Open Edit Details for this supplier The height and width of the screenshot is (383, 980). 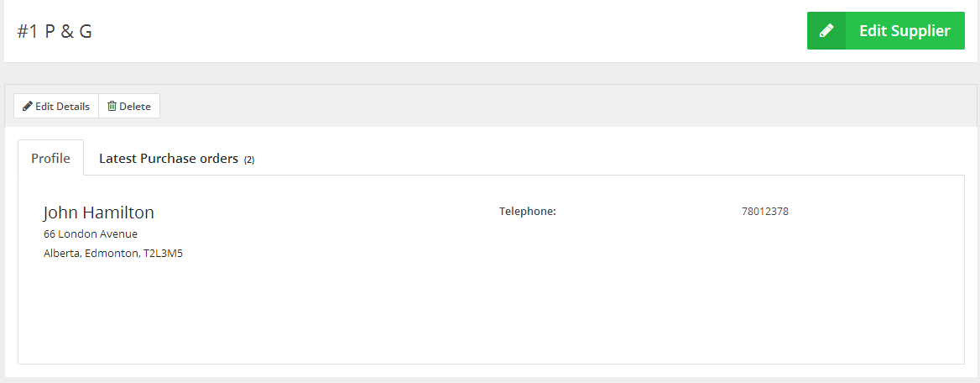click(x=56, y=107)
